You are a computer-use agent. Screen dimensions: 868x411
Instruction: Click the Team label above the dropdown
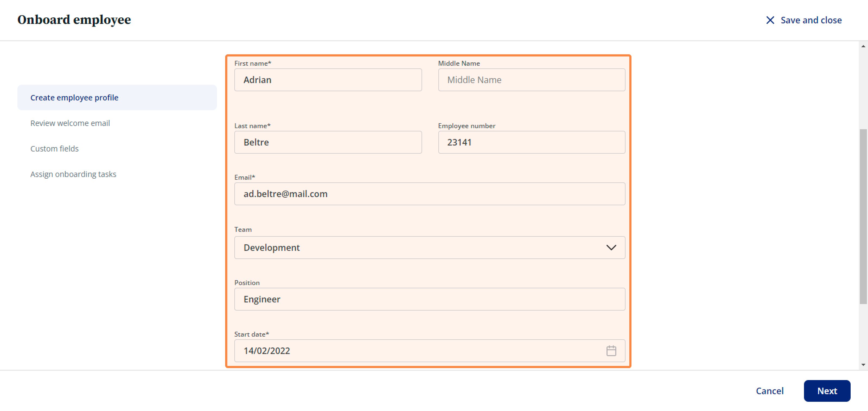243,229
